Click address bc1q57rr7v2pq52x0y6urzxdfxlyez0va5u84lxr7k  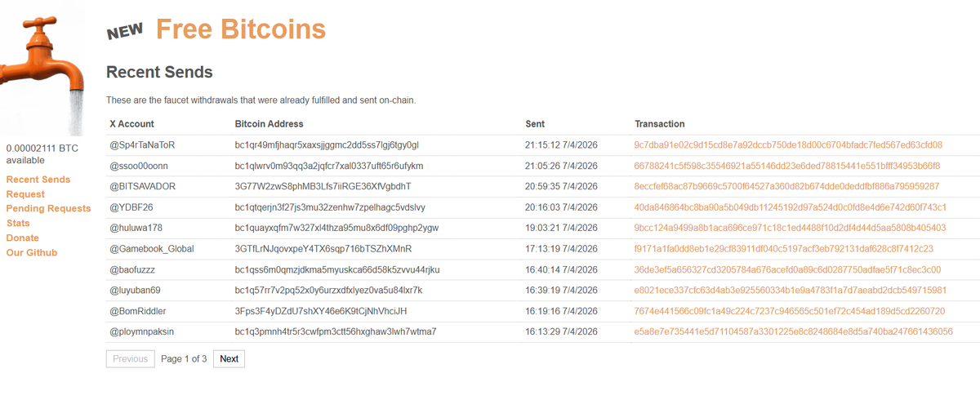tap(328, 291)
